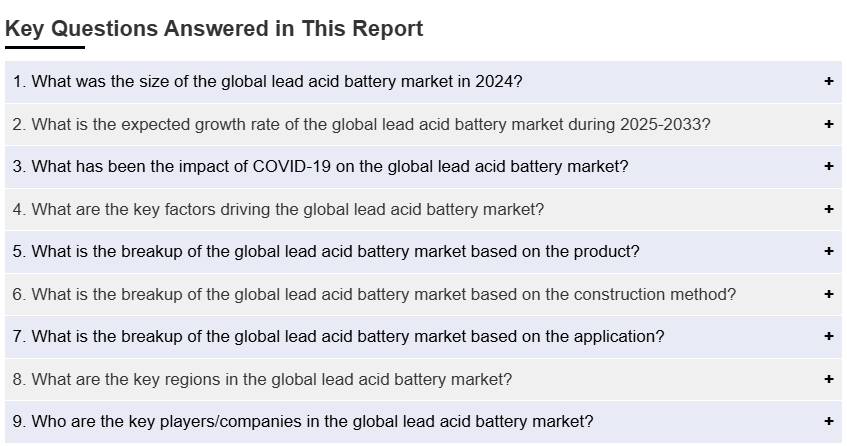Open the COVID-19 impact question row
The width and height of the screenshot is (847, 446).
point(320,167)
